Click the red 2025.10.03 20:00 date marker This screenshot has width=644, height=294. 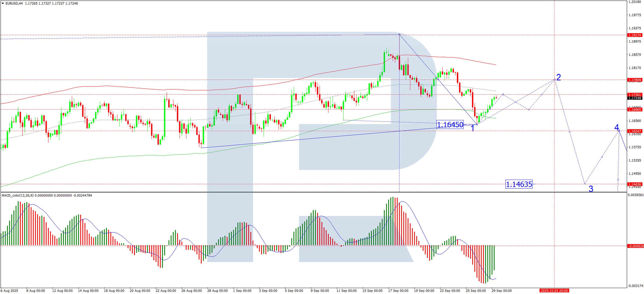(x=554, y=291)
